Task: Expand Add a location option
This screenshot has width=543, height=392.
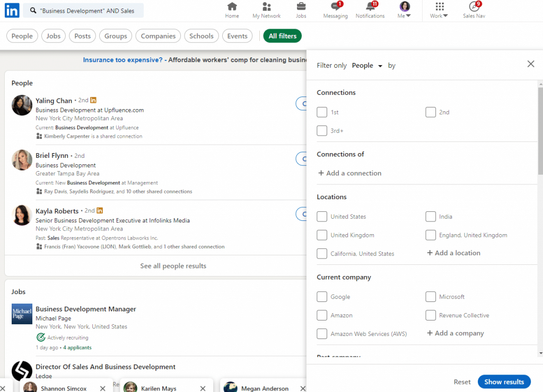Action: [454, 253]
